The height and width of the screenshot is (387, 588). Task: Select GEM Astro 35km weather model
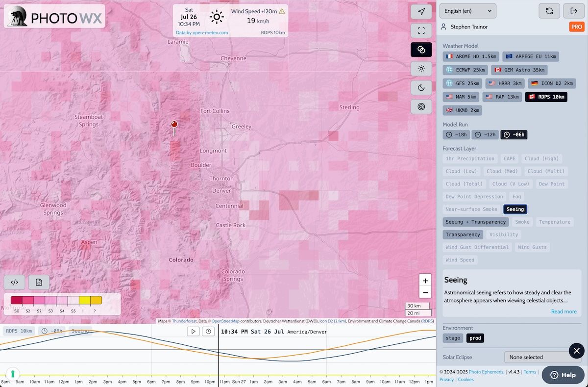pos(519,70)
